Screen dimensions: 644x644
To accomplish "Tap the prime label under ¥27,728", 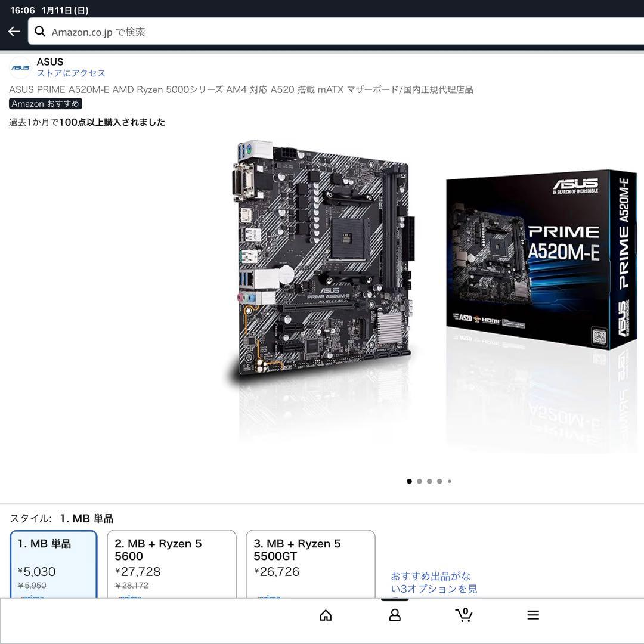I will (x=131, y=598).
